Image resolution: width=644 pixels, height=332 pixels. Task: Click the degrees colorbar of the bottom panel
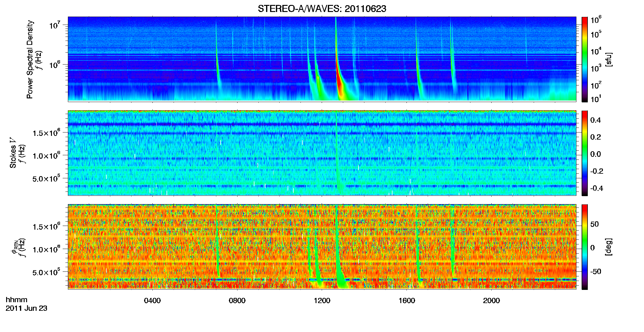click(585, 247)
